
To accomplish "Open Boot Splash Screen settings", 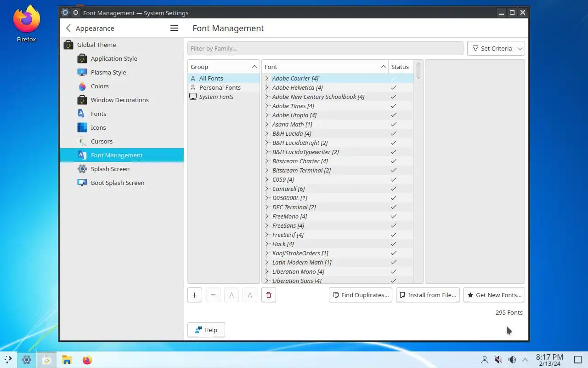I will [x=122, y=183].
